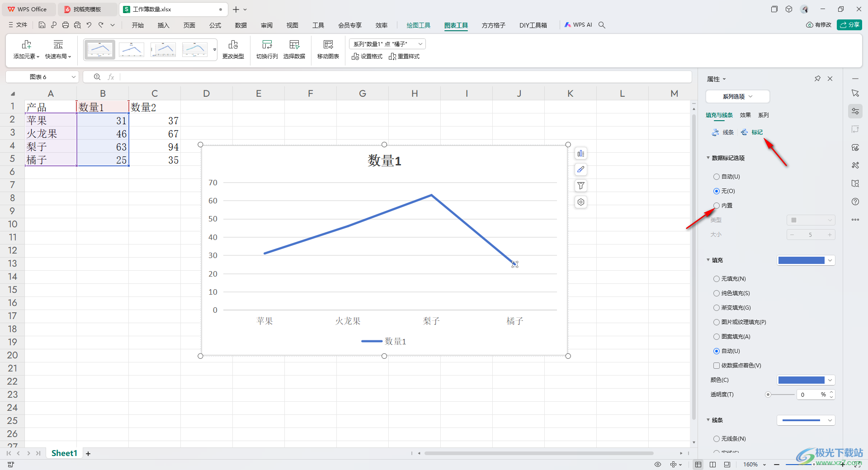This screenshot has width=868, height=470.
Task: Switch to normal view in status bar
Action: (x=698, y=465)
